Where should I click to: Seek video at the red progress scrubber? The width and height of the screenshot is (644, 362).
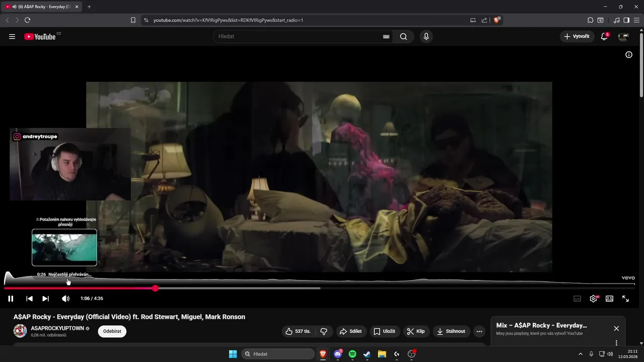coord(155,288)
